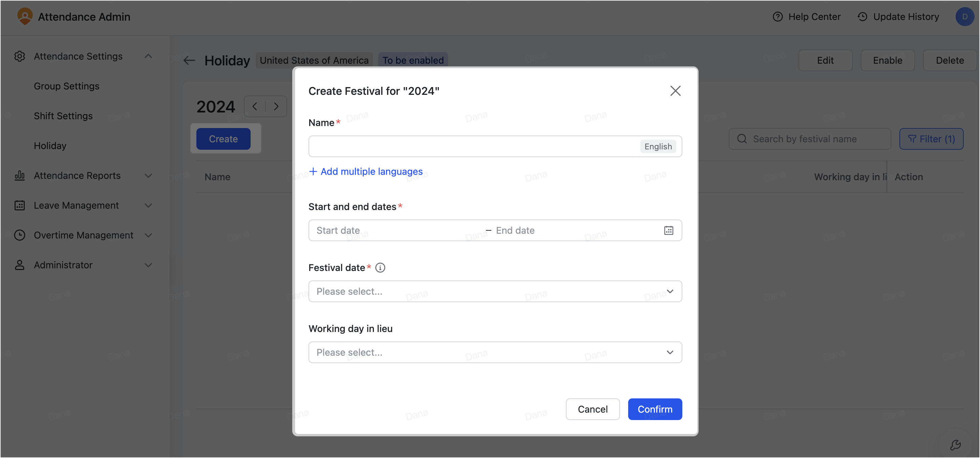
Task: Click the Enable button
Action: [888, 60]
